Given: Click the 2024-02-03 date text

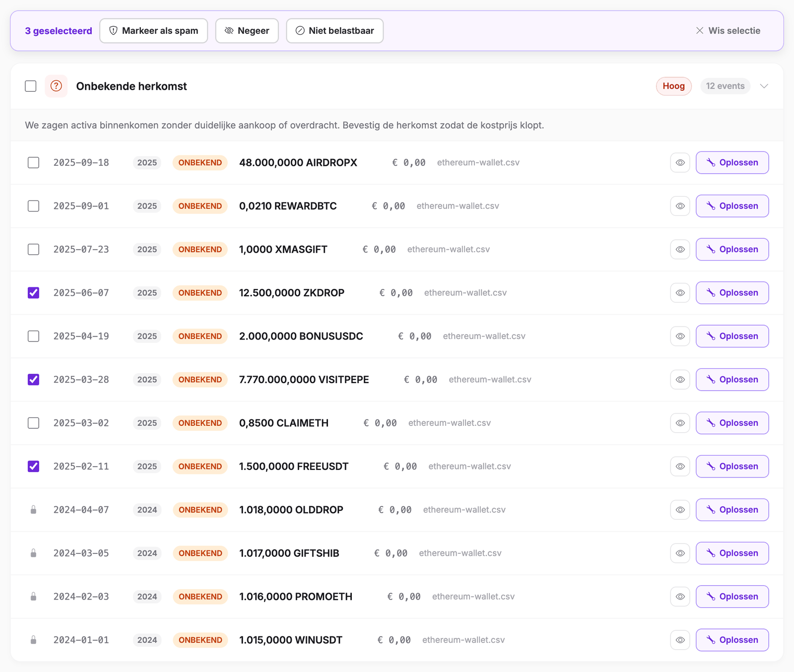Looking at the screenshot, I should (x=81, y=597).
